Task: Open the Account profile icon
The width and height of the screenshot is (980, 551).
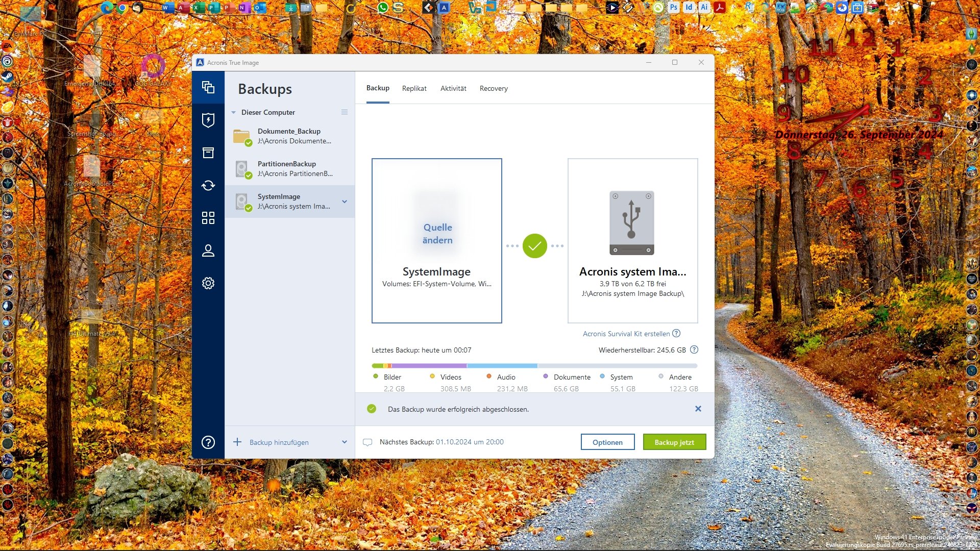Action: pos(208,251)
